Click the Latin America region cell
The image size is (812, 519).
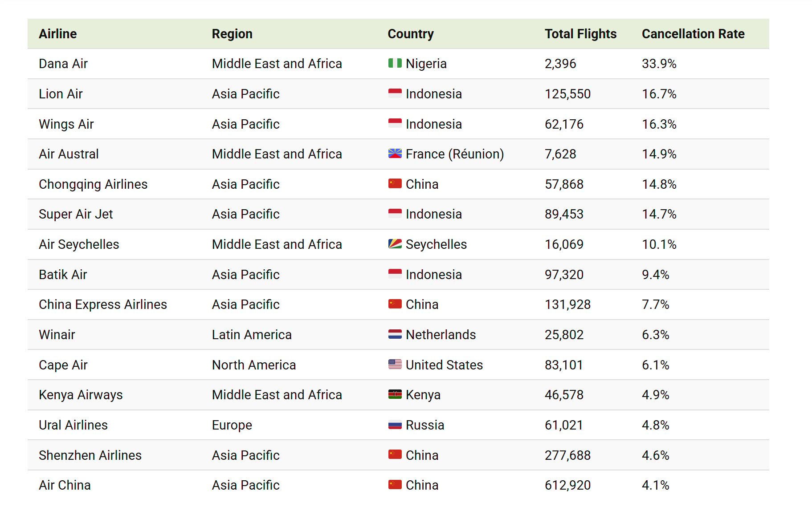pos(252,335)
